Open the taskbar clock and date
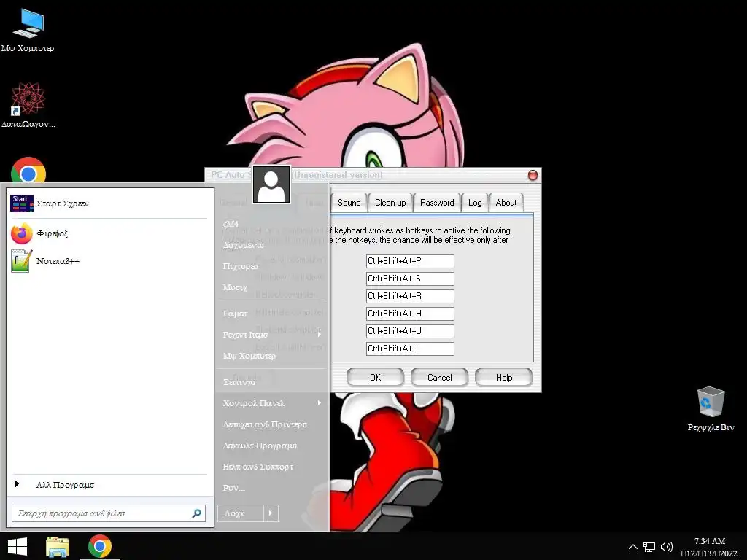Viewport: 747px width, 560px height. [709, 547]
